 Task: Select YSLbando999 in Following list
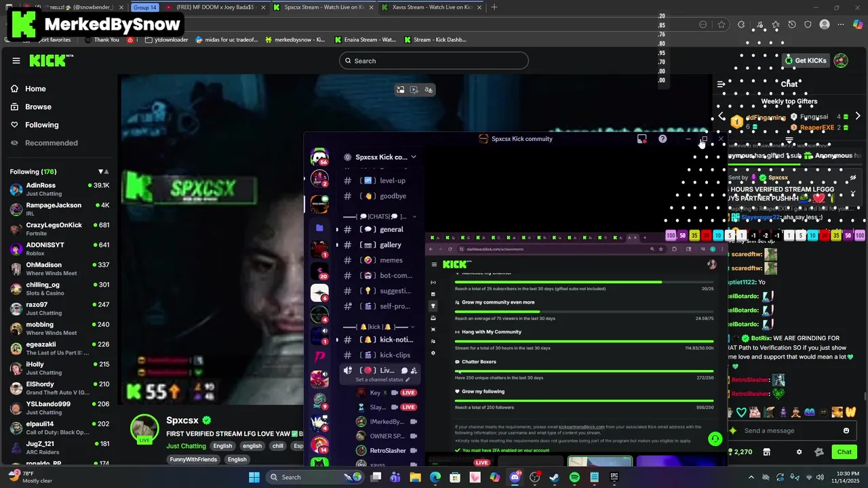click(x=60, y=408)
